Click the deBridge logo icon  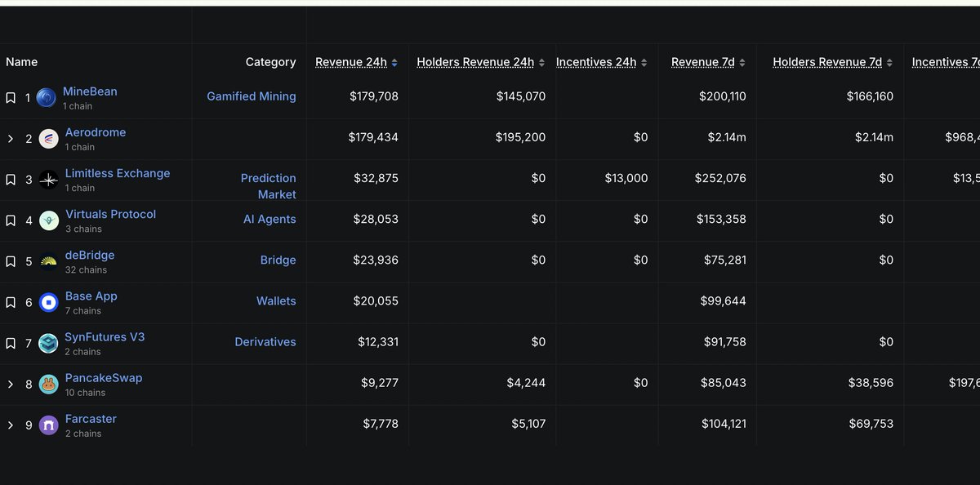(x=49, y=261)
